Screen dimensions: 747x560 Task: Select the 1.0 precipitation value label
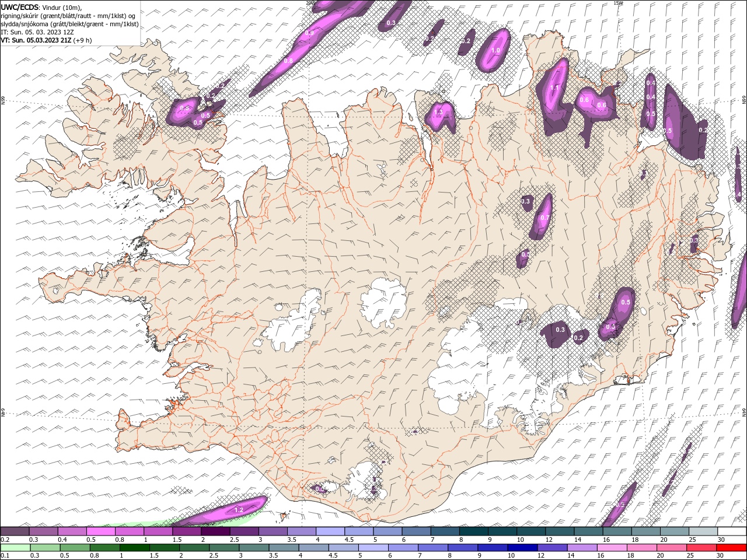tap(495, 51)
